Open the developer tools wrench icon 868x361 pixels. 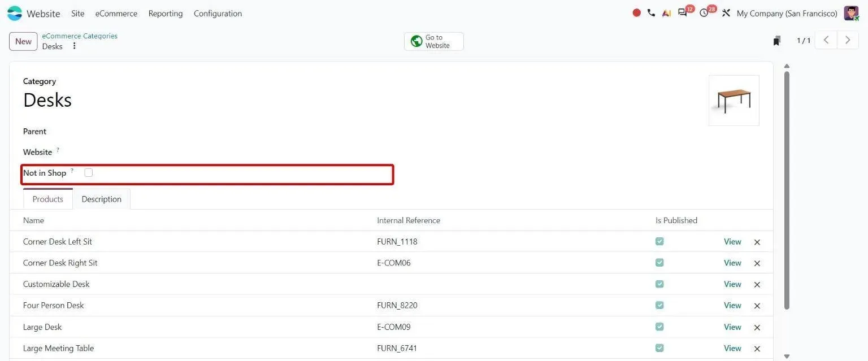[726, 13]
